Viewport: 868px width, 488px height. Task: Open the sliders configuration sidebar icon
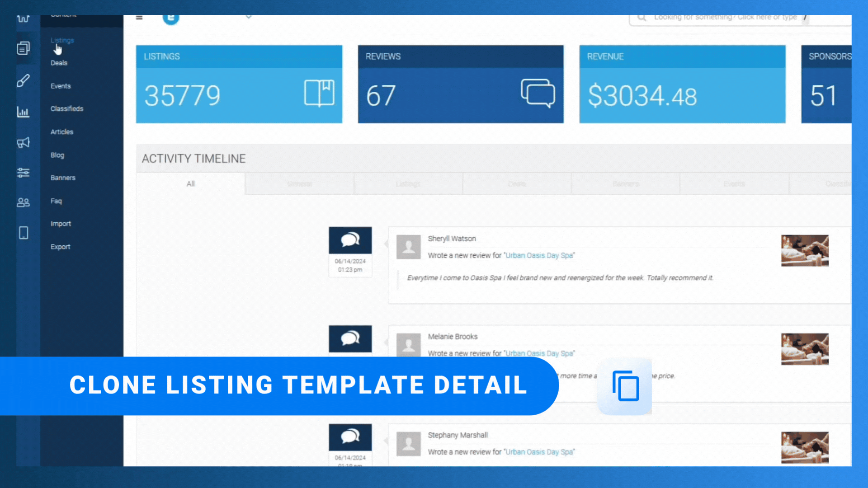coord(24,173)
